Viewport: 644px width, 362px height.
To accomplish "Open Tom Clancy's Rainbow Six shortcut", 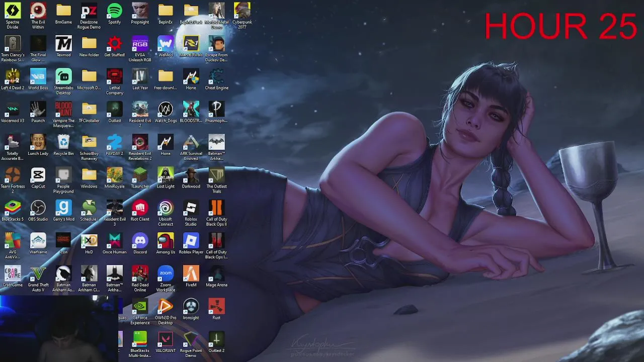I will point(13,44).
